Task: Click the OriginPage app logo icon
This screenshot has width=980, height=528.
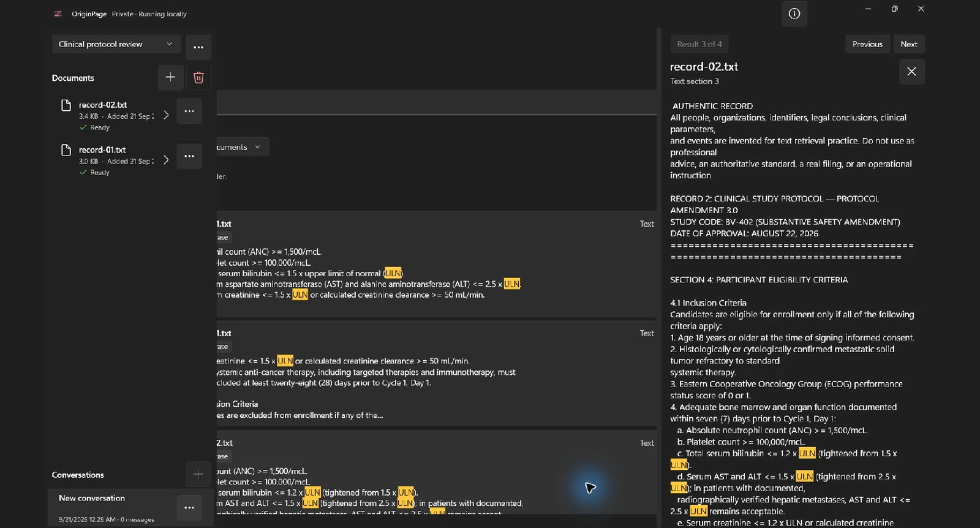Action: pyautogui.click(x=58, y=13)
